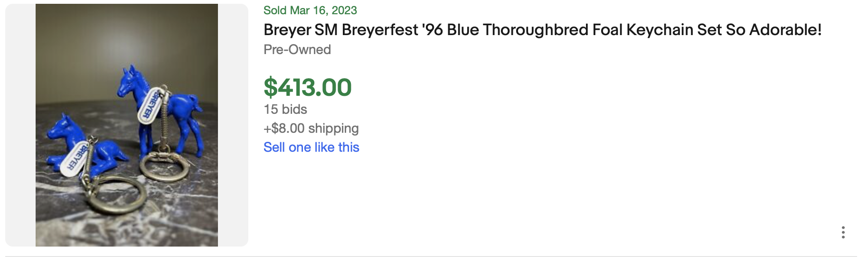Viewport: 868px width, 257px height.
Task: Click the large foreground key ring in photo
Action: click(116, 194)
